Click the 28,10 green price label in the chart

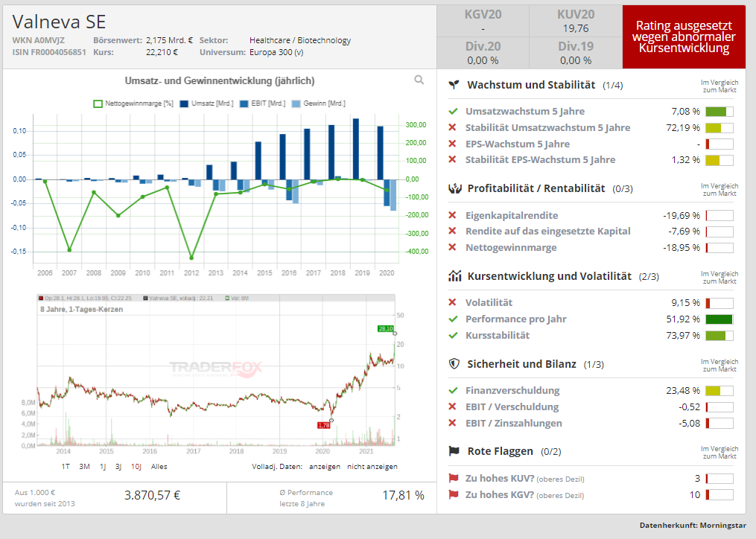pos(385,328)
